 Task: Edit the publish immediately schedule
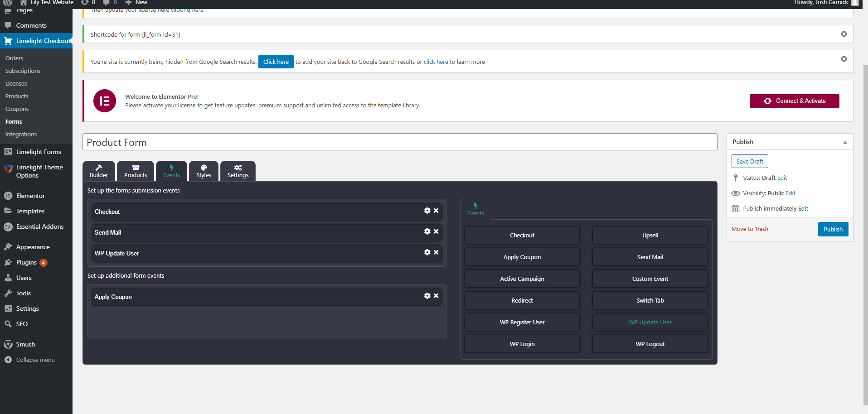pos(803,208)
